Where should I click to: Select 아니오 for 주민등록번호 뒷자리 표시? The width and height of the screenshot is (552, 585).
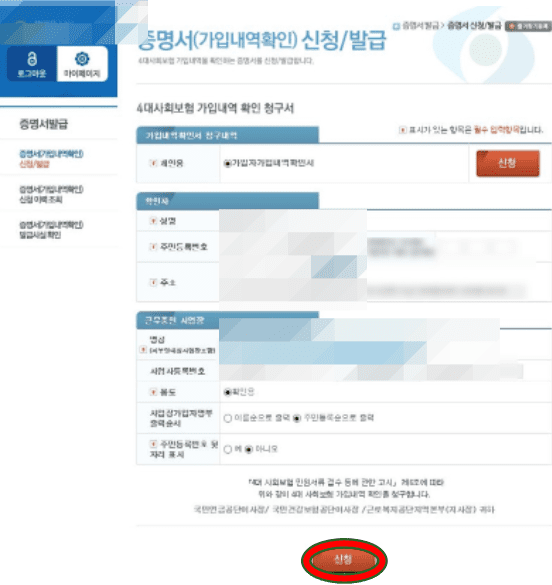pos(249,449)
